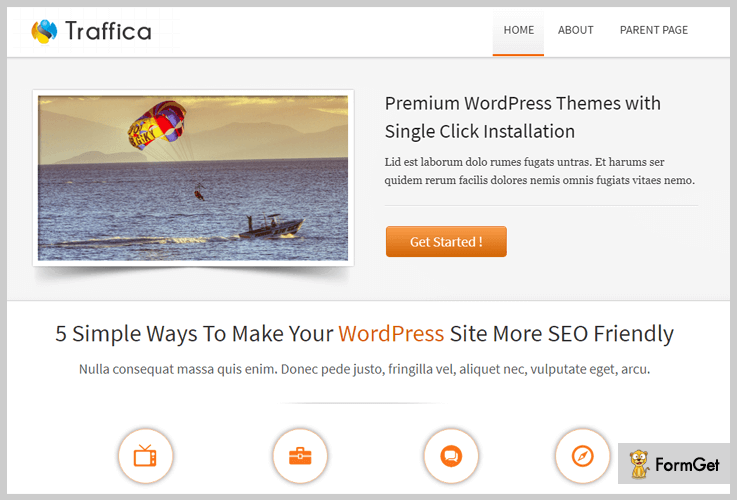Click the FormGet mascot icon
This screenshot has width=737, height=500.
pos(639,465)
